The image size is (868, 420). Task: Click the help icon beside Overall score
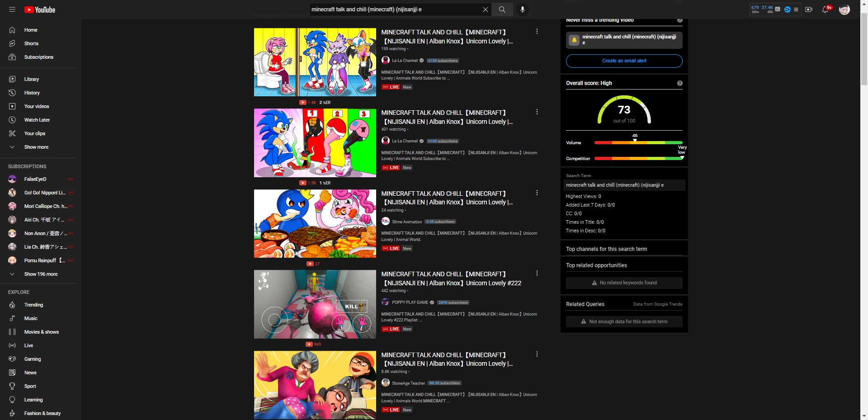coord(679,83)
